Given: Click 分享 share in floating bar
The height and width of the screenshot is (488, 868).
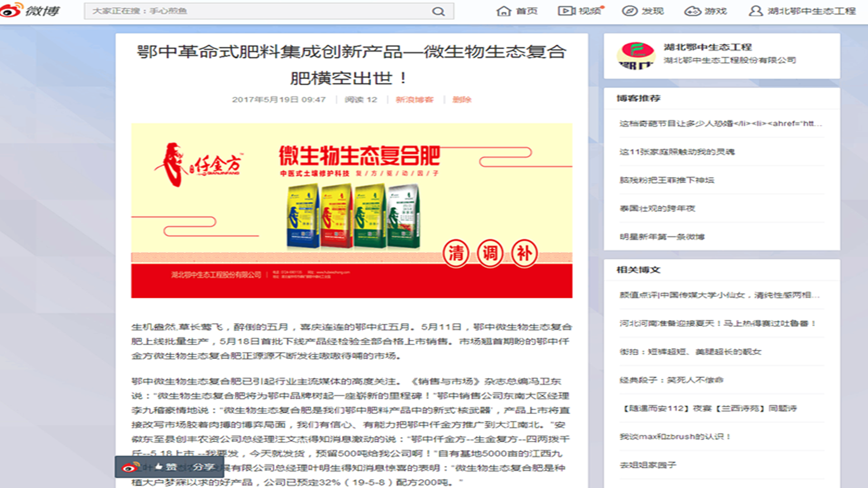Looking at the screenshot, I should click(203, 467).
